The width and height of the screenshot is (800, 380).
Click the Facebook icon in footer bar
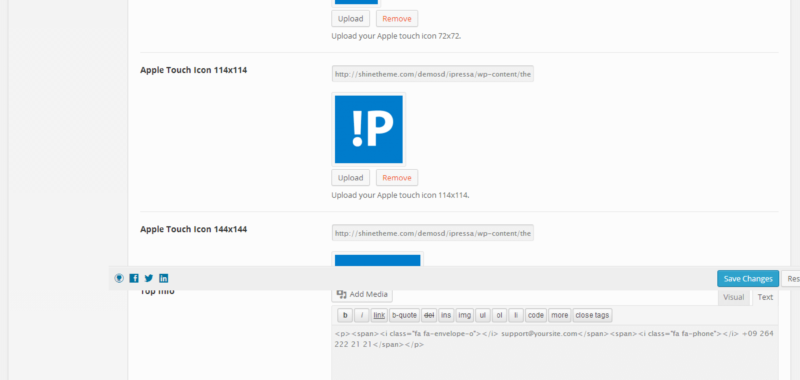click(x=134, y=278)
